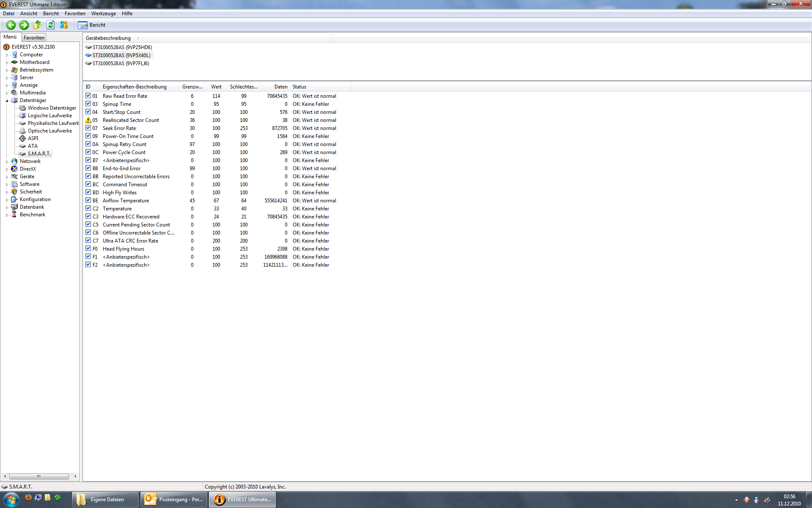Click the green back arrow icon
The width and height of the screenshot is (812, 508).
pos(11,25)
